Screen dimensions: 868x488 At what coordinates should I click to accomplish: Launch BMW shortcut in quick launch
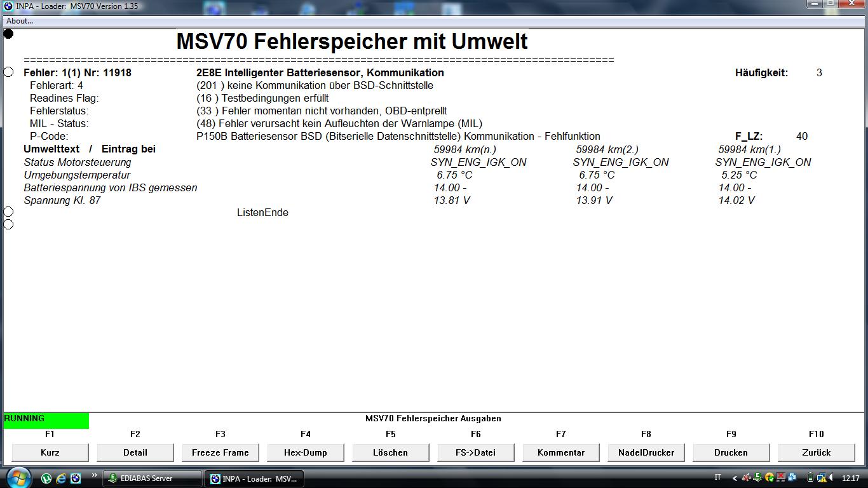coord(76,478)
